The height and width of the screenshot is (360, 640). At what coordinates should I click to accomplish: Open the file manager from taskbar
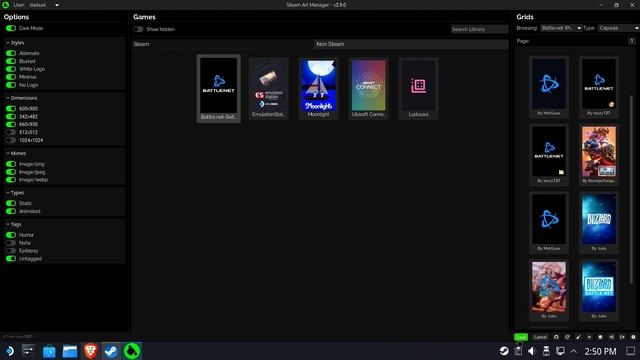coord(70,351)
